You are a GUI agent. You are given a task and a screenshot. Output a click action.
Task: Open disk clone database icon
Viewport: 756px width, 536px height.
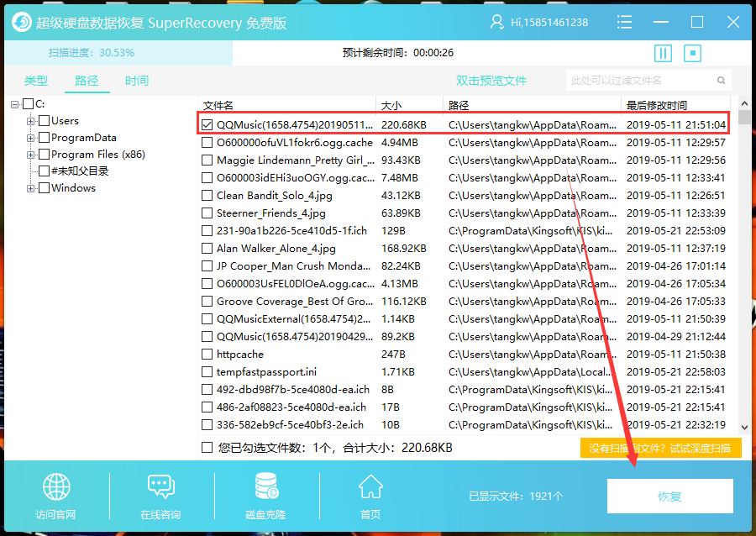click(x=266, y=486)
